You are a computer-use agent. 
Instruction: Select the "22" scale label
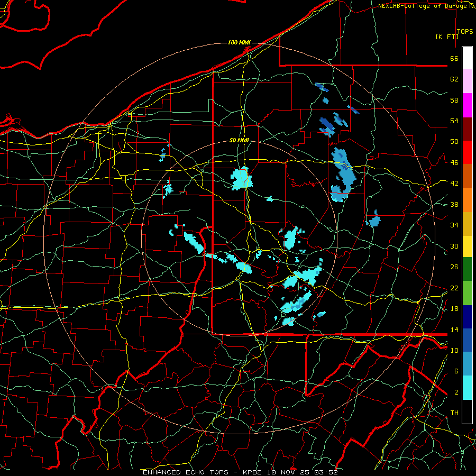454,288
